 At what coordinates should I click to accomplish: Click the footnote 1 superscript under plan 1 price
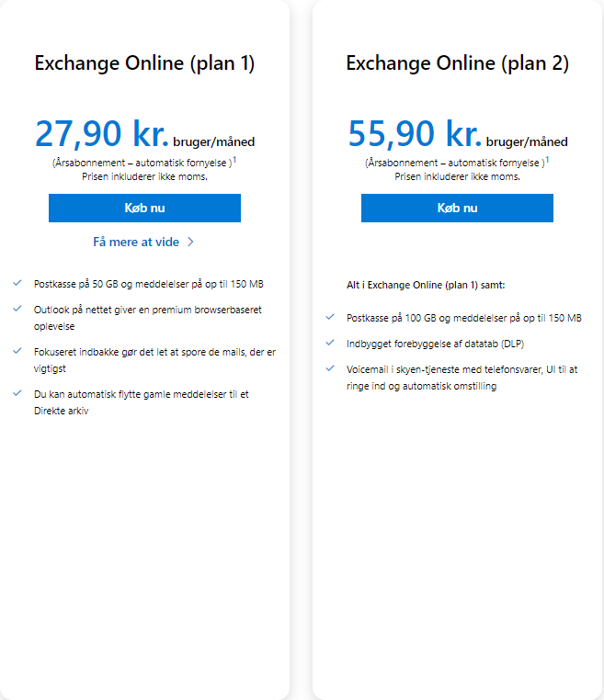coord(235,160)
